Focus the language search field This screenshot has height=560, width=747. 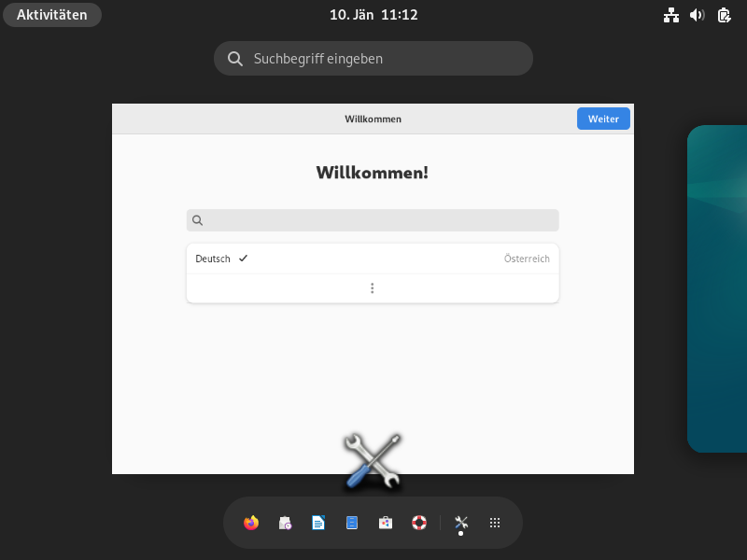click(x=373, y=220)
